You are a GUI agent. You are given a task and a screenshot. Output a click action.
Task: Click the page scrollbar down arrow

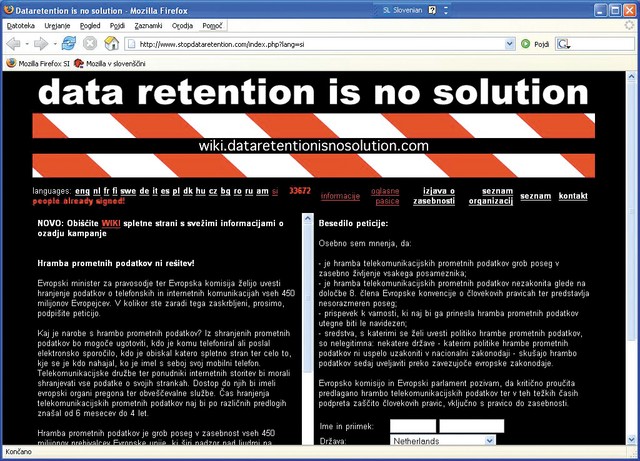point(631,439)
